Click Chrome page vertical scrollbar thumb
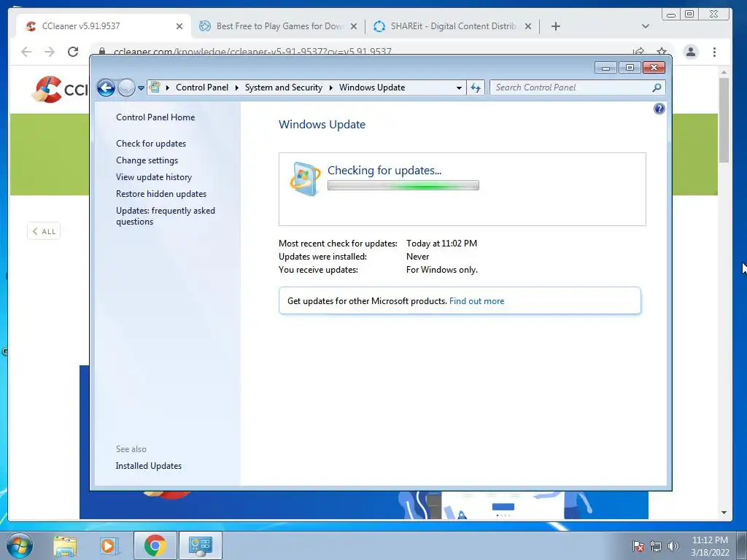 tap(724, 120)
